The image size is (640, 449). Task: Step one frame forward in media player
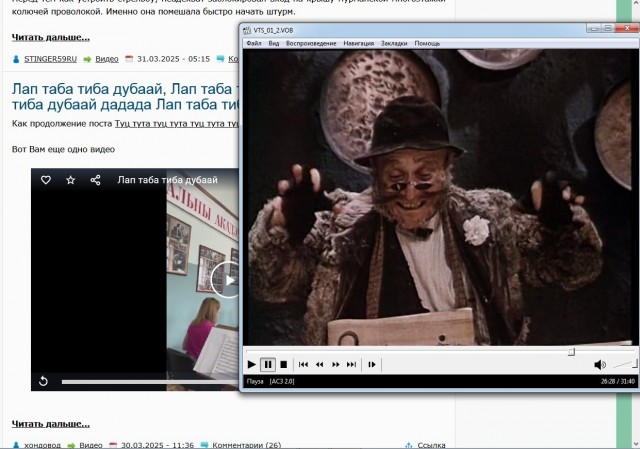pyautogui.click(x=372, y=365)
